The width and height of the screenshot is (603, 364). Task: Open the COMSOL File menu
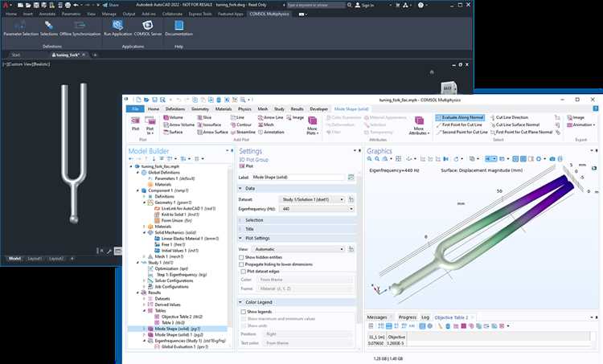135,108
